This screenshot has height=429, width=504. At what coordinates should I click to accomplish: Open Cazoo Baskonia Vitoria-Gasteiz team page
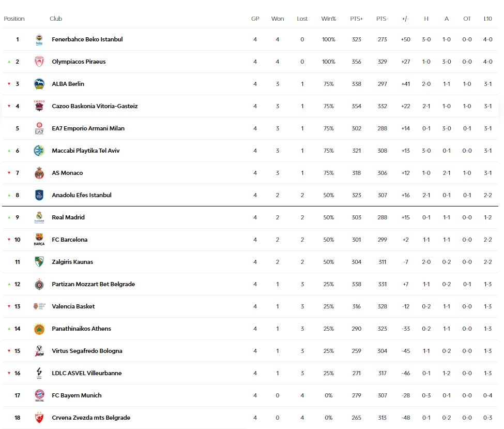coord(95,106)
